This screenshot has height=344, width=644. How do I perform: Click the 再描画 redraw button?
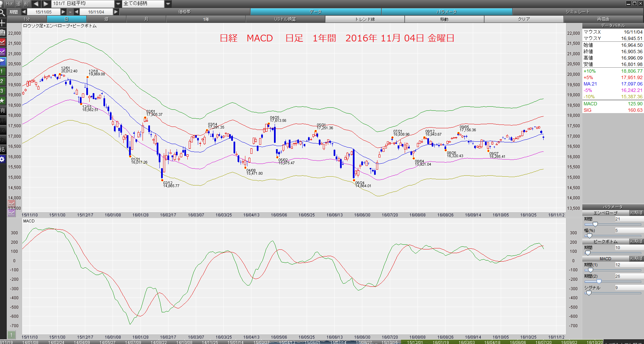coord(604,19)
